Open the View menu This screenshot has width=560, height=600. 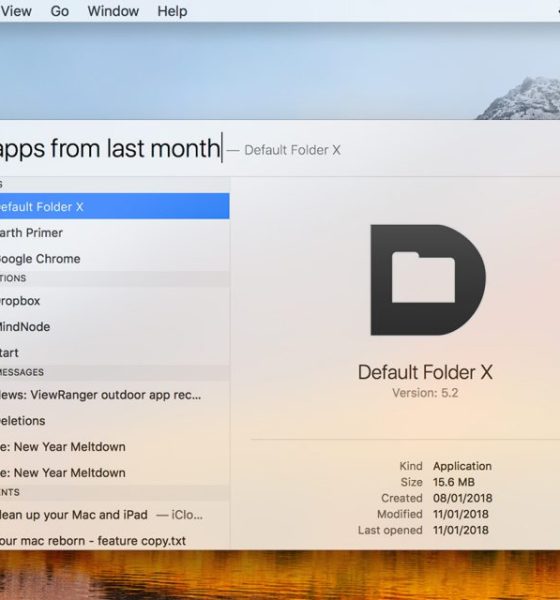(15, 11)
